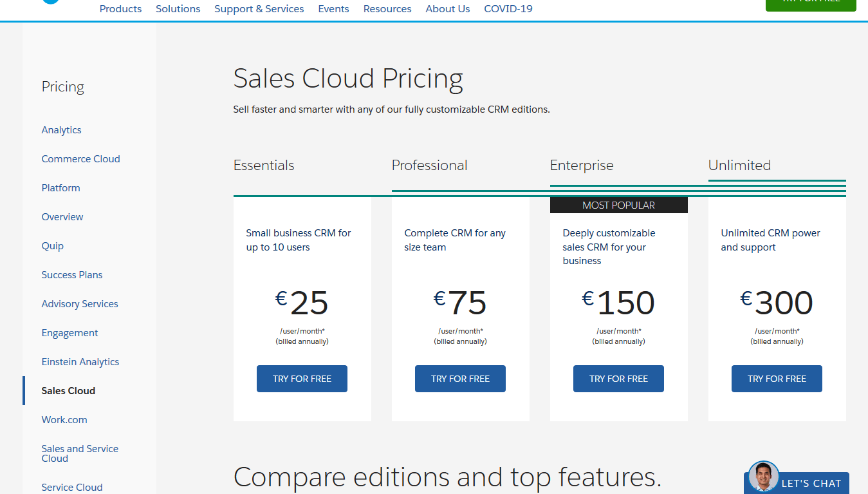Viewport: 868px width, 494px height.
Task: Open the LET'S CHAT window
Action: [812, 483]
